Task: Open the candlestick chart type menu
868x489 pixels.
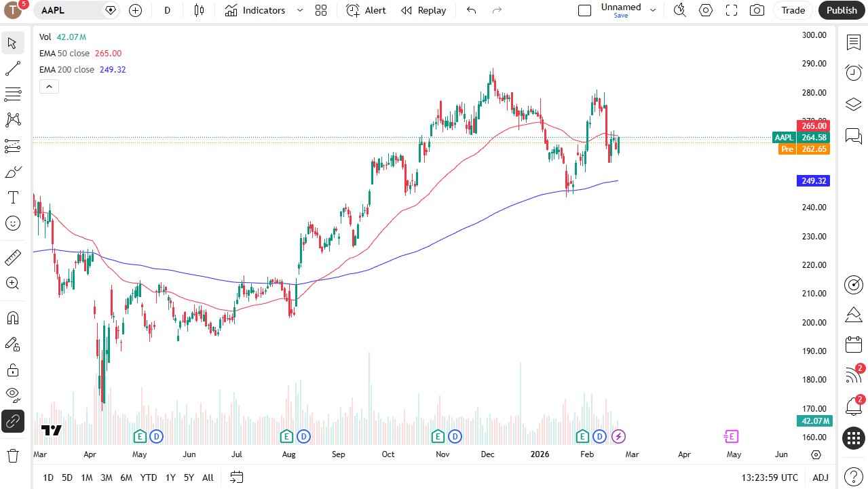Action: 199,10
